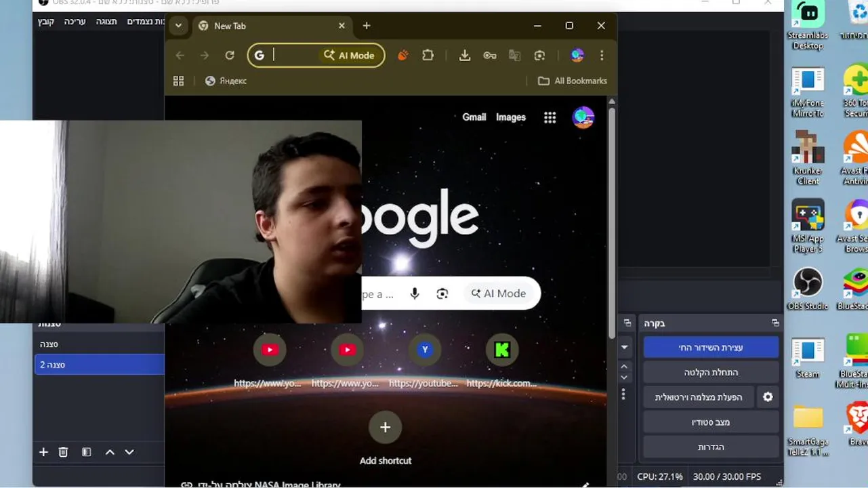Undock the panel left of בקרה
This screenshot has width=868, height=488.
(627, 323)
